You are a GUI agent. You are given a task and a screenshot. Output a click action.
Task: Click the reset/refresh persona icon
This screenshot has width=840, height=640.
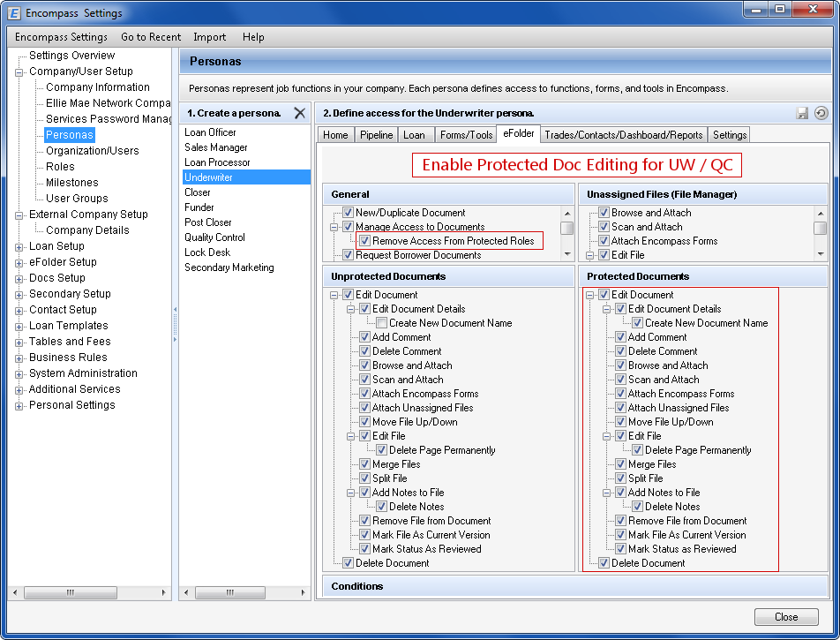coord(821,113)
